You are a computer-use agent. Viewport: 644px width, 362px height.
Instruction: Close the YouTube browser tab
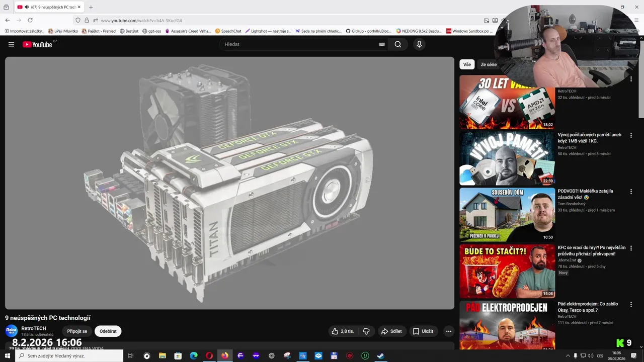[79, 7]
